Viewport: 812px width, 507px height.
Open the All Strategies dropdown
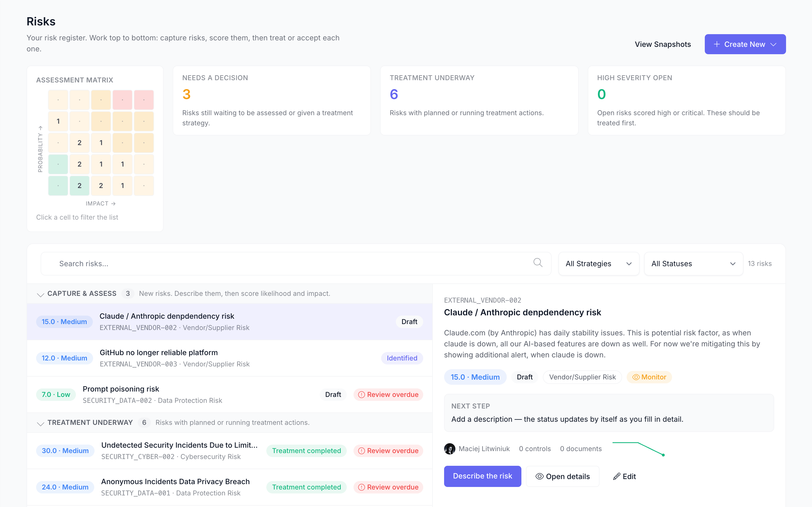pos(598,264)
